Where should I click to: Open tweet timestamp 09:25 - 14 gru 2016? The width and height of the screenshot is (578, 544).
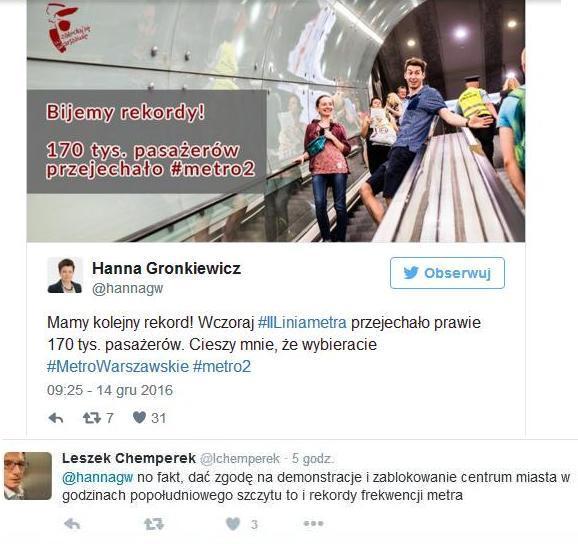tap(110, 390)
